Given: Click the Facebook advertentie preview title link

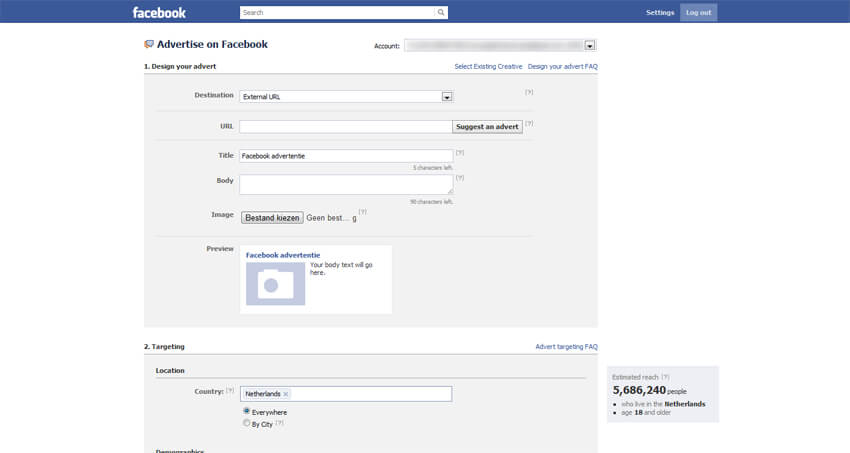Looking at the screenshot, I should 283,255.
